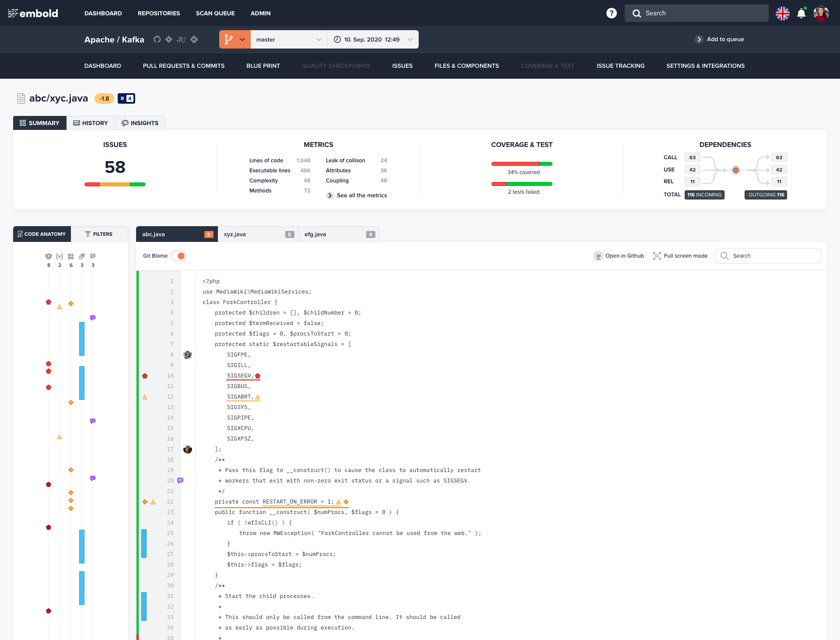The image size is (840, 640).
Task: Click the purple comment icon on line 20
Action: (x=180, y=480)
